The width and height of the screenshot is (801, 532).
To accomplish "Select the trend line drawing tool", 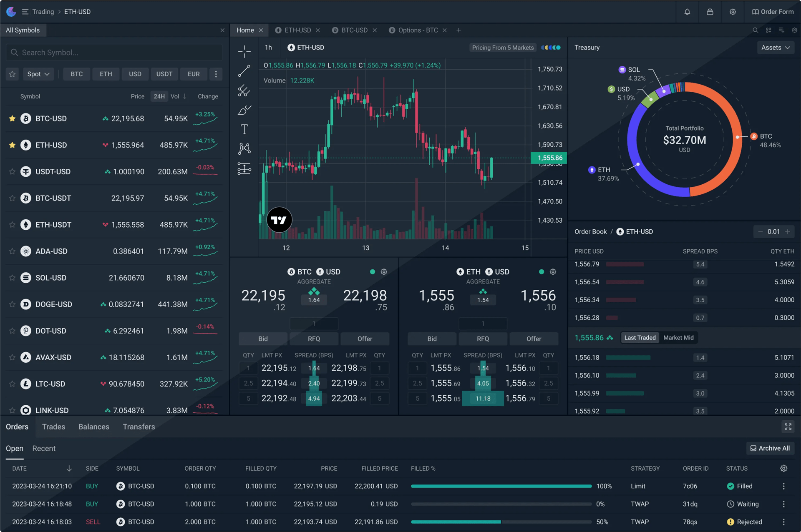I will (x=244, y=71).
